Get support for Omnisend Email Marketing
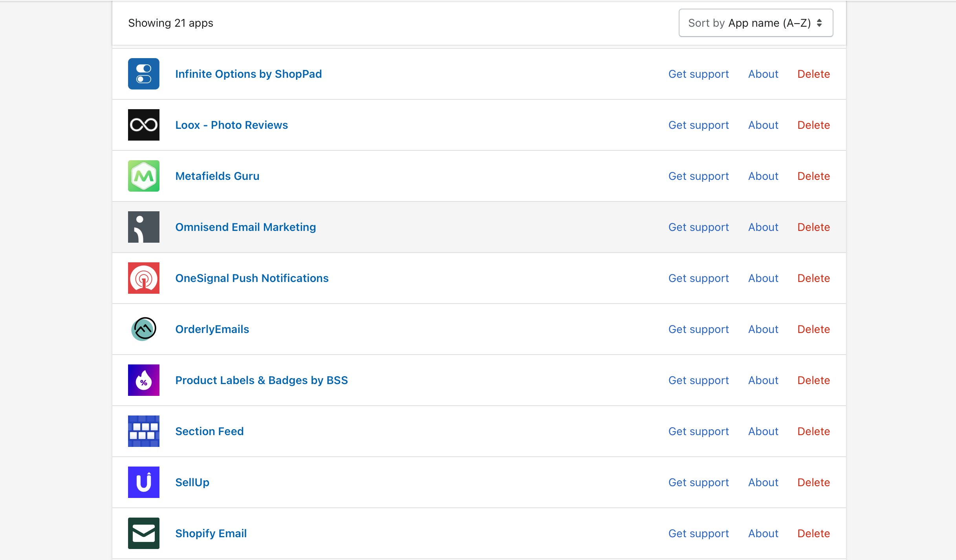The height and width of the screenshot is (560, 956). [x=699, y=227]
